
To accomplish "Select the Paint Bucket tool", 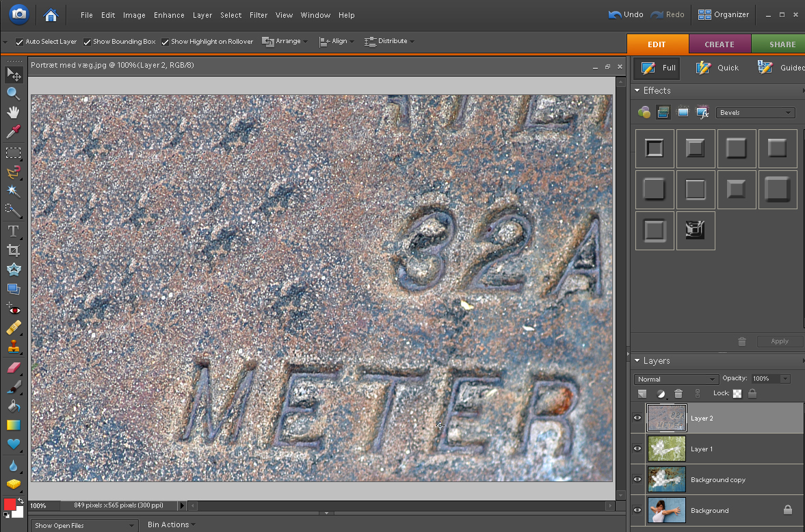I will point(13,406).
